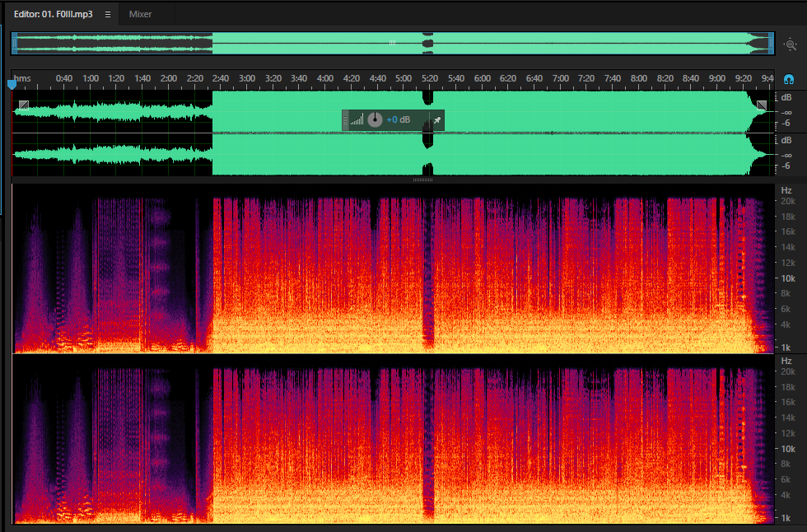Click 10k on the upper spectrogram frequency scale
The height and width of the screenshot is (532, 807).
click(788, 278)
